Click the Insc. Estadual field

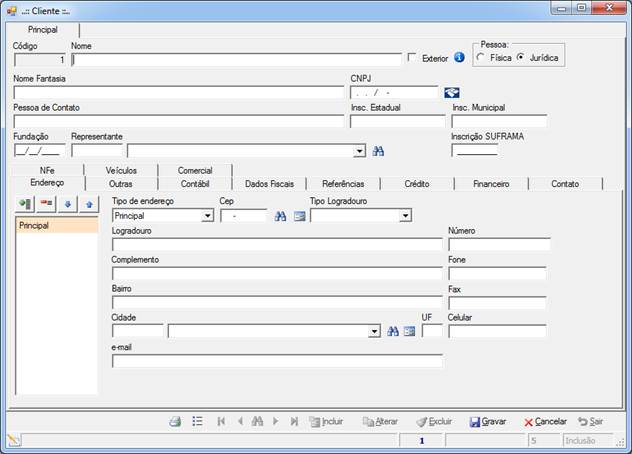point(397,121)
